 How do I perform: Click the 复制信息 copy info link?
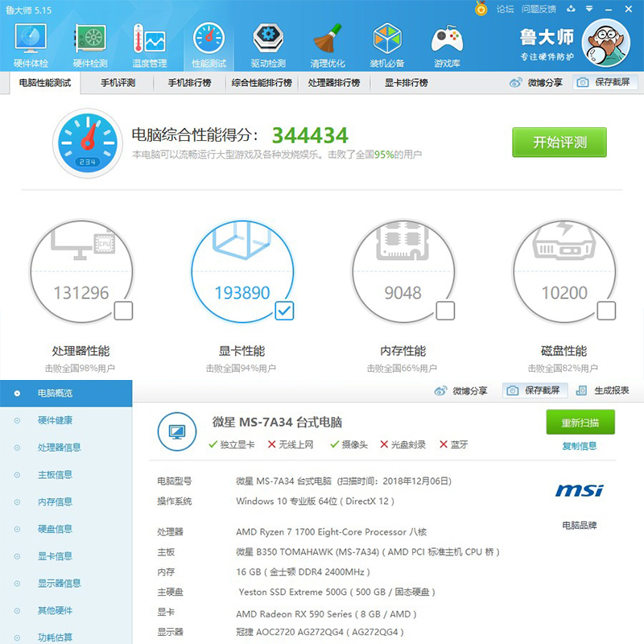click(x=580, y=445)
